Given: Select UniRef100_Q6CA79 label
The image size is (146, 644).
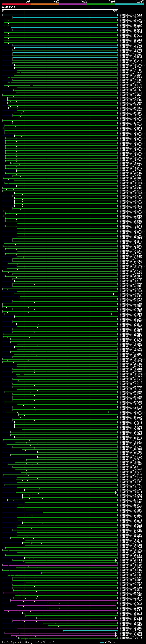Looking at the screenshot, I should [x=131, y=605].
